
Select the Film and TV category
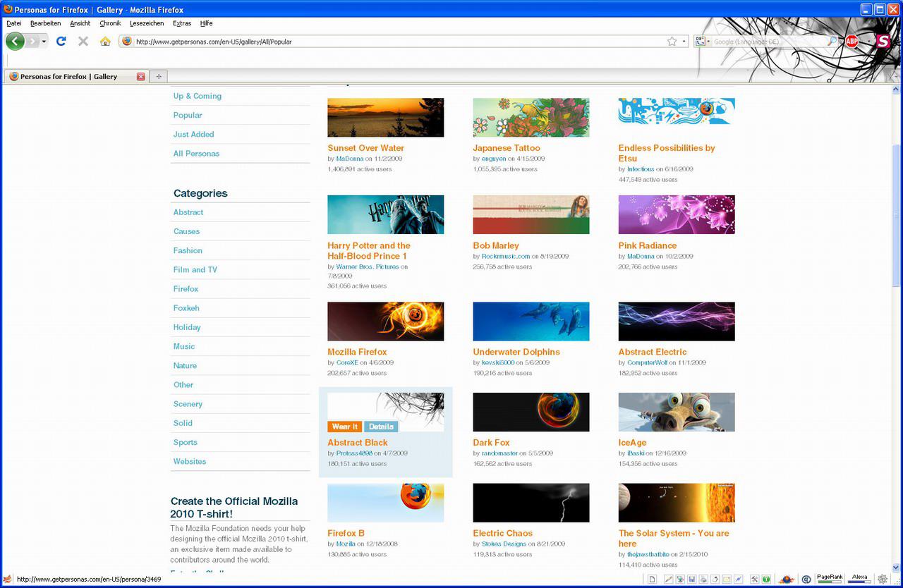click(x=195, y=269)
